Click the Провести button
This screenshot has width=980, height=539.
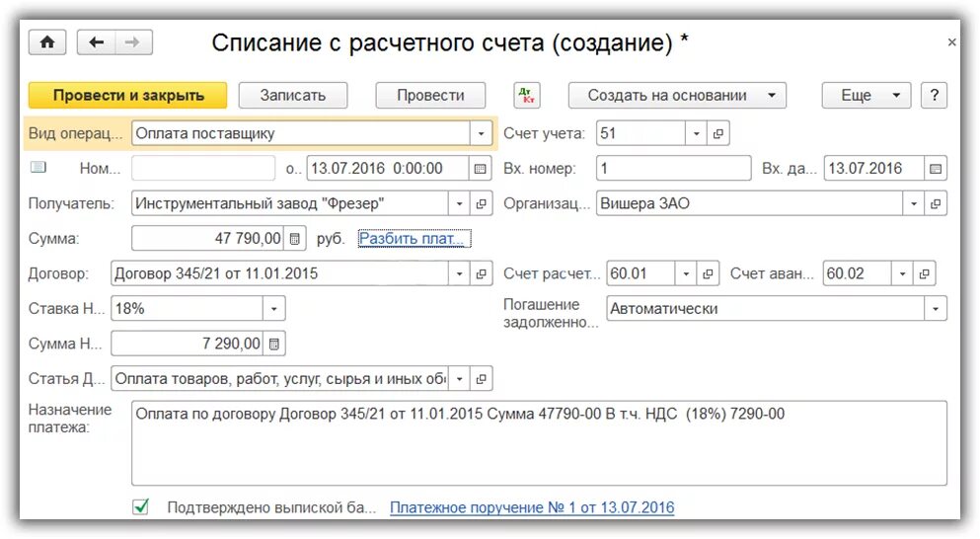(x=430, y=96)
